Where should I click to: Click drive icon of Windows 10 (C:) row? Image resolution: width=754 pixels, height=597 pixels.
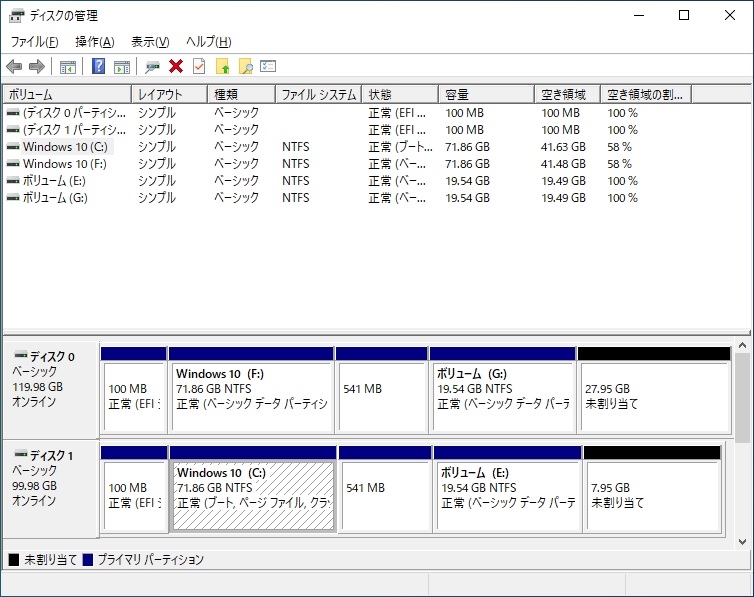13,147
